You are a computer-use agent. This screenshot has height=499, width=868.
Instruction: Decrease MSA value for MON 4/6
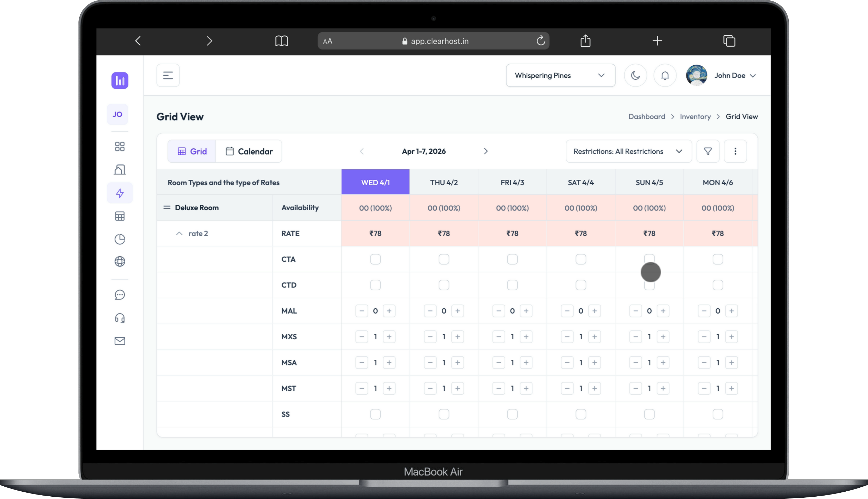pos(704,362)
